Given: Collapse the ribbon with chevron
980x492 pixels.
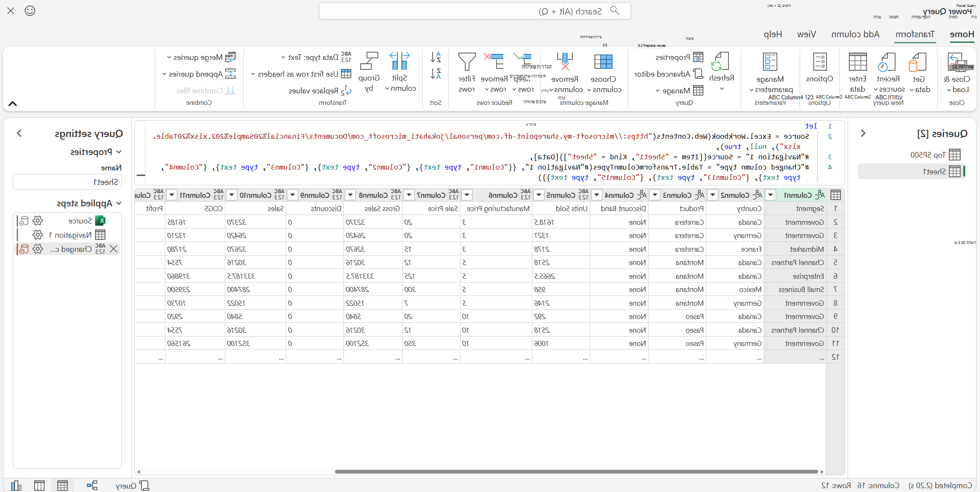Looking at the screenshot, I should point(13,104).
